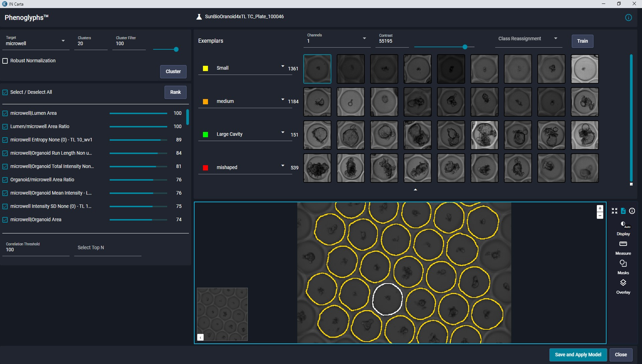Select first medium exemplar thumbnail
This screenshot has width=642, height=364.
click(x=317, y=102)
